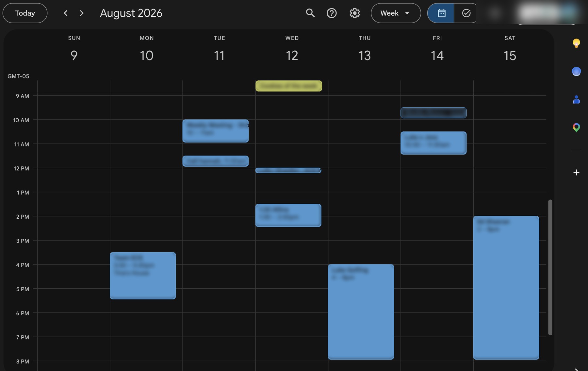Open Tuesday 10 AM blue event
Viewport: 588px width, 371px height.
tap(216, 131)
